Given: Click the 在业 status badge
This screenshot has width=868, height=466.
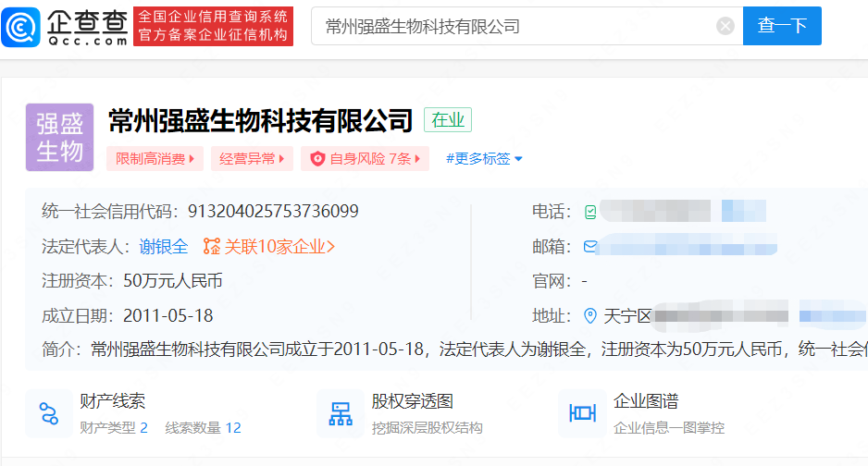Looking at the screenshot, I should click(x=448, y=119).
